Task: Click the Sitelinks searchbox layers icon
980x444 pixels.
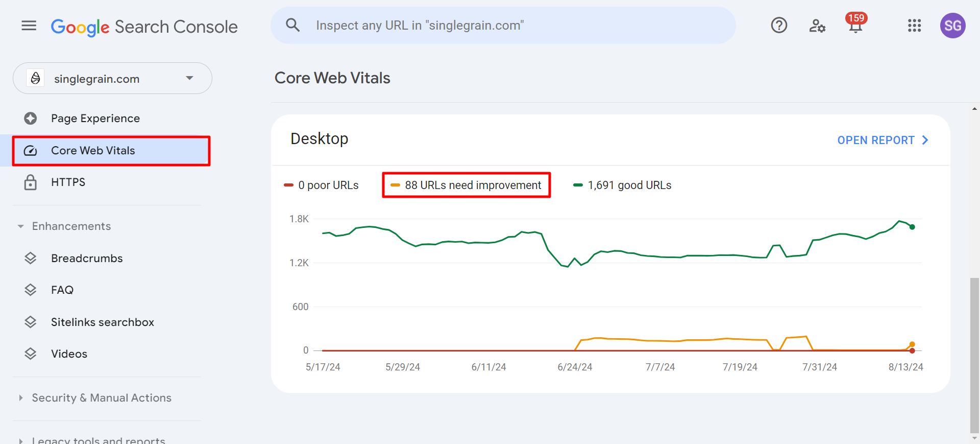Action: click(x=31, y=322)
